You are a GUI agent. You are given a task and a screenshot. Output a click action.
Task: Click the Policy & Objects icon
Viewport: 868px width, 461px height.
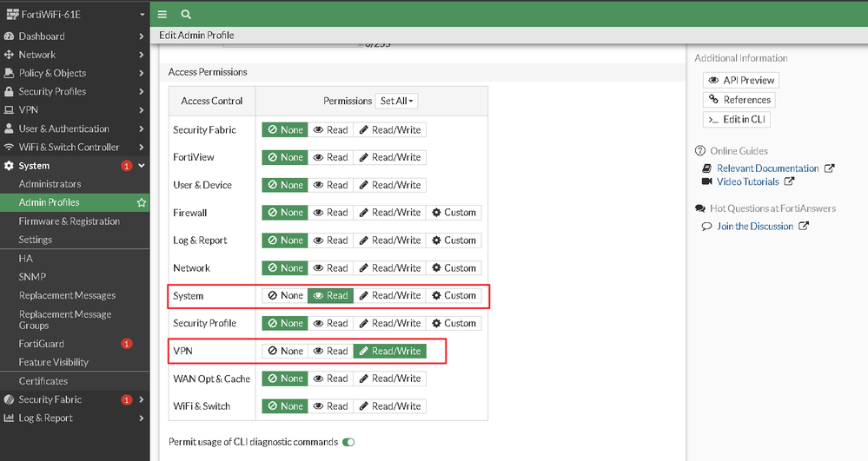coord(9,73)
